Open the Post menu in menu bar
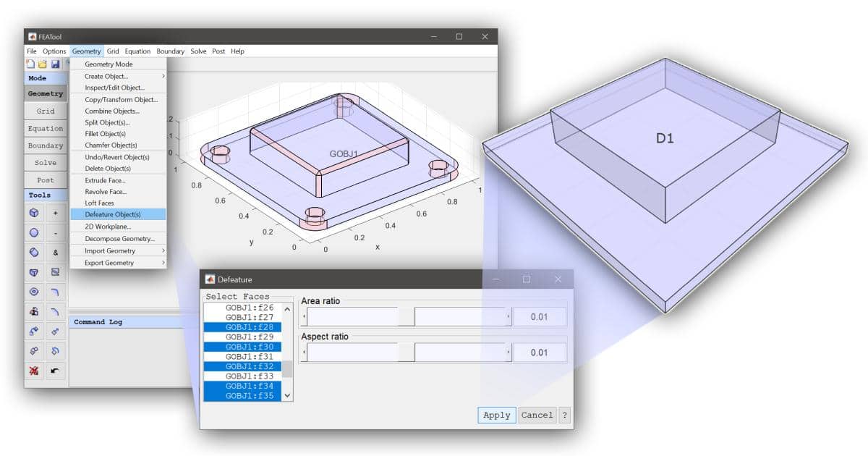868x456 pixels. [218, 51]
